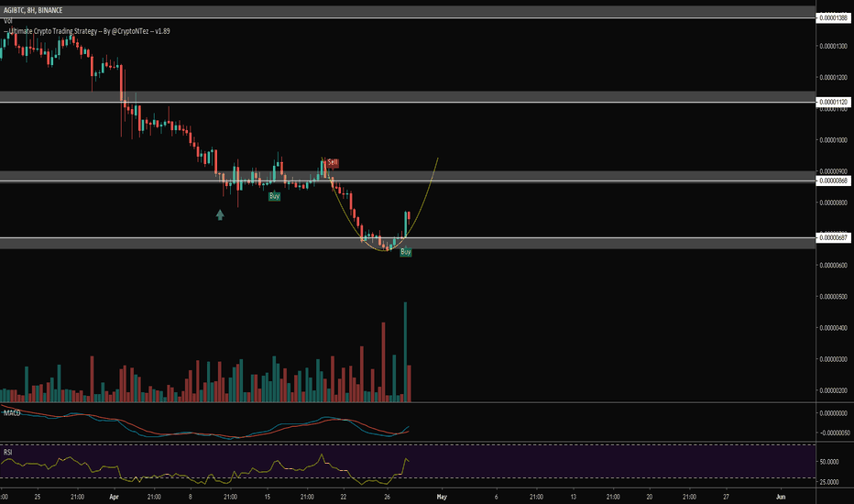Viewport: 854px width, 504px height.
Task: Click the 0.00000400 price axis value
Action: coord(833,328)
